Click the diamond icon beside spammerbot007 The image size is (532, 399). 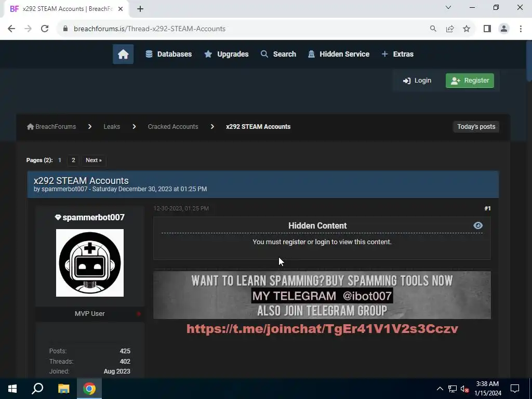[x=58, y=217]
